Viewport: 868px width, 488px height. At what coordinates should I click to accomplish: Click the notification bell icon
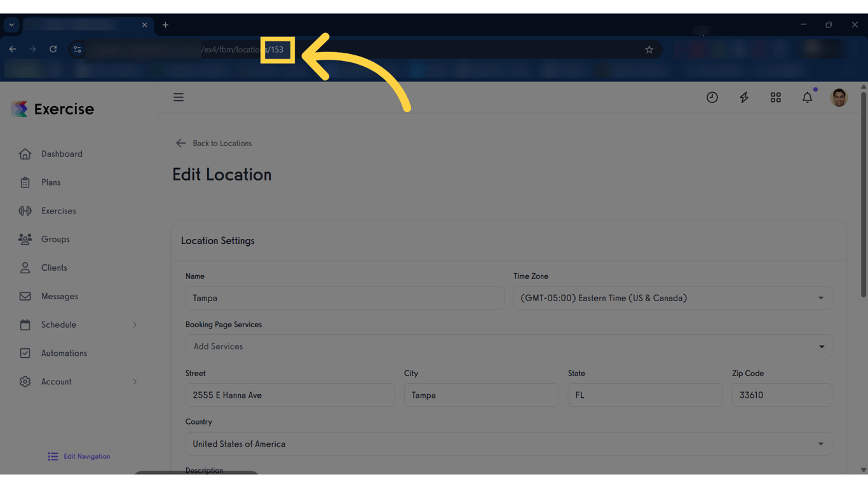click(807, 97)
